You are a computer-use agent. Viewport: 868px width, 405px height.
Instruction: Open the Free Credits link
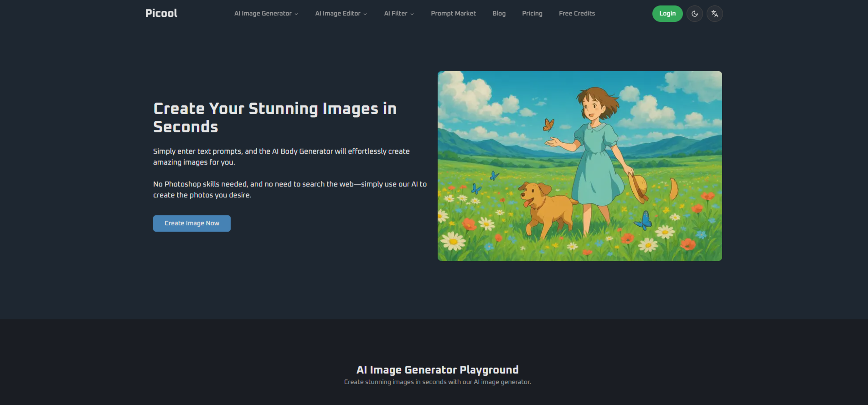tap(577, 14)
